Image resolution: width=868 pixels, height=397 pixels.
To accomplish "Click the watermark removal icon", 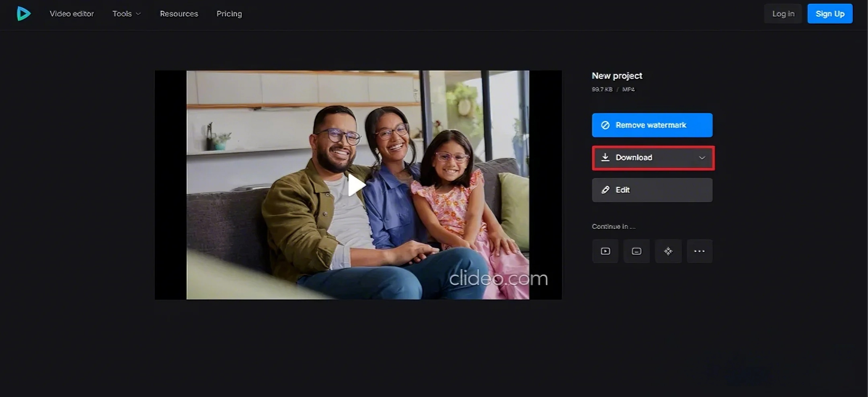I will pyautogui.click(x=605, y=125).
